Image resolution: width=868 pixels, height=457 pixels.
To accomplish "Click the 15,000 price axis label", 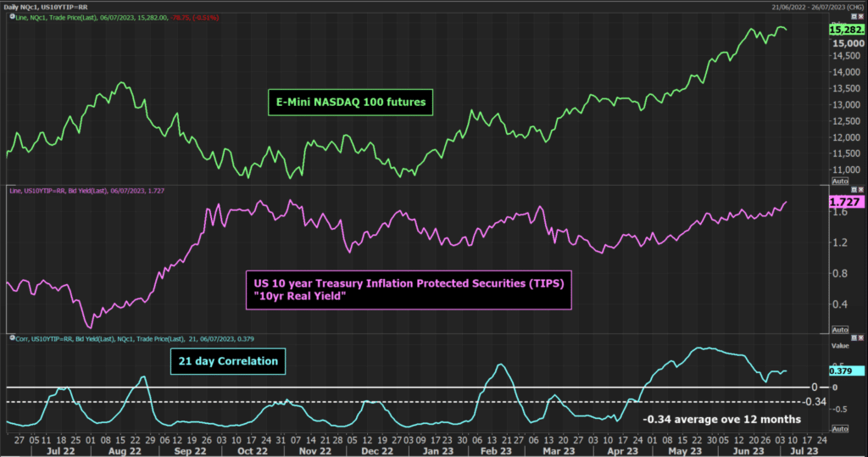I will [x=848, y=43].
